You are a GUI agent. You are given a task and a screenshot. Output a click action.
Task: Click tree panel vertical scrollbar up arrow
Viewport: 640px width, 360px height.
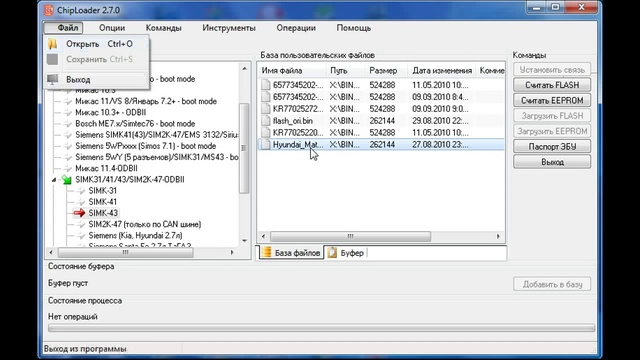point(244,69)
